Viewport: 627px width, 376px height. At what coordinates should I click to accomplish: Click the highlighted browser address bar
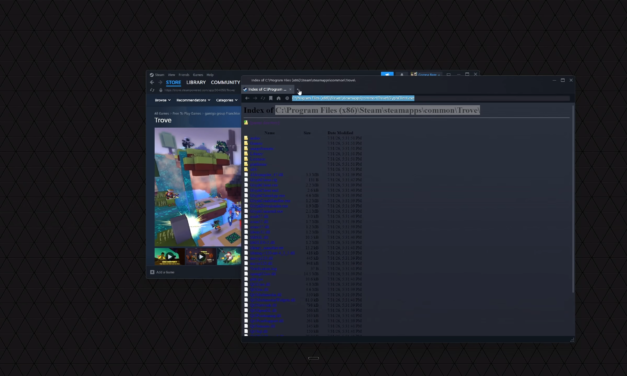tap(431, 98)
